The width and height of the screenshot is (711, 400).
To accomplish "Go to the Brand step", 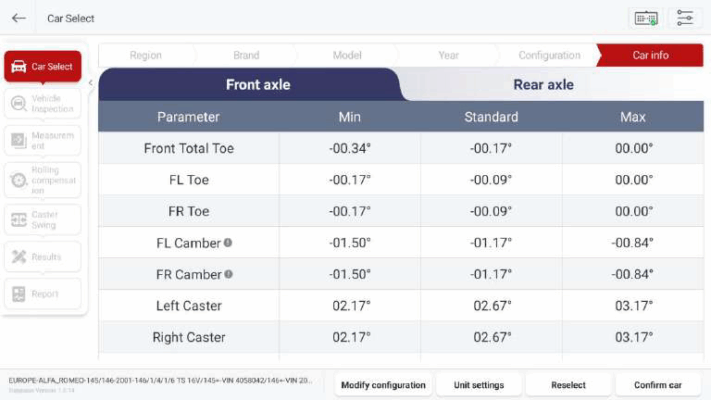I will tap(246, 55).
